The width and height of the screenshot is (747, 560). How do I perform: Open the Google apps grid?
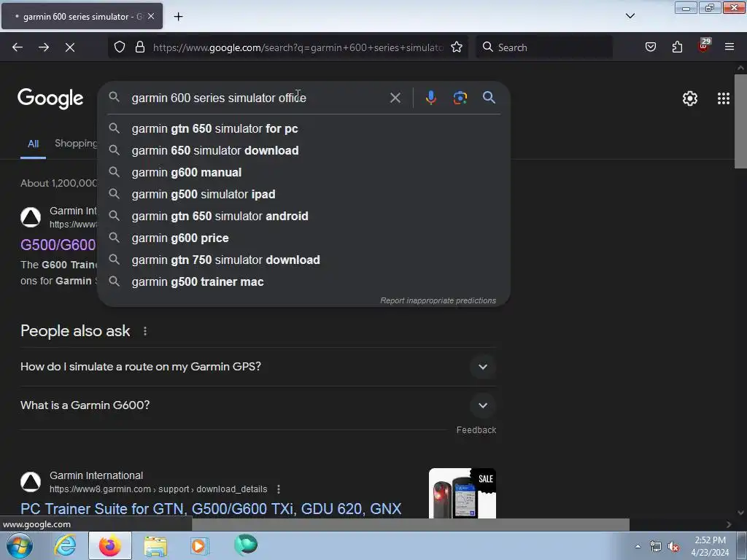pyautogui.click(x=723, y=98)
